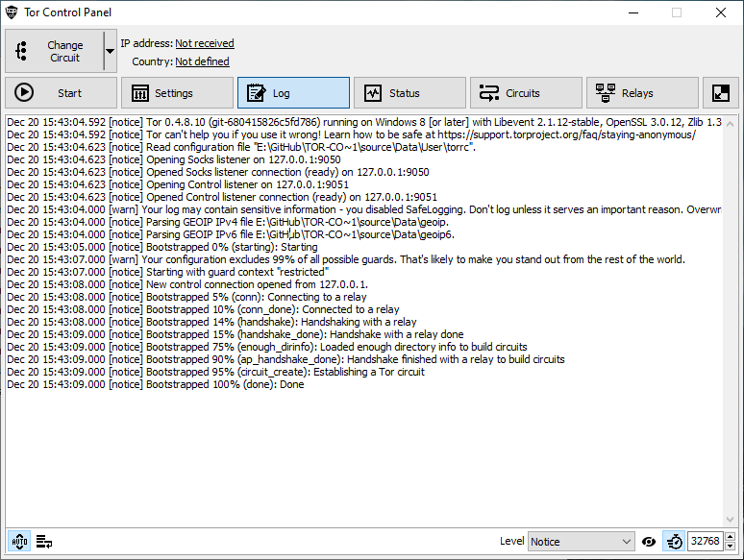Click 'Opening Socks listener on 127.0.0.1:9050' line
744x560 pixels.
coord(174,159)
